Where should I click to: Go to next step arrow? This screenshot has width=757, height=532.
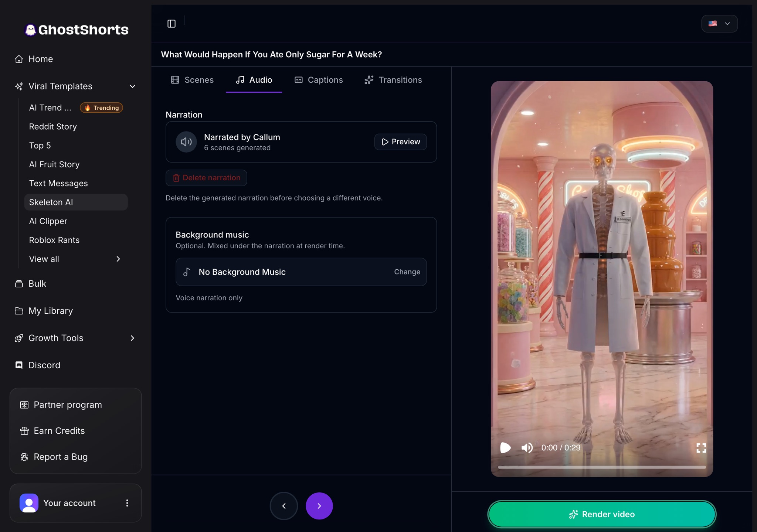point(319,506)
